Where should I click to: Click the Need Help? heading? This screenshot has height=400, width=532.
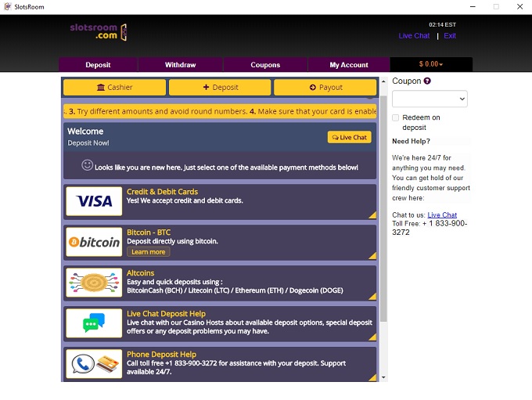[411, 141]
